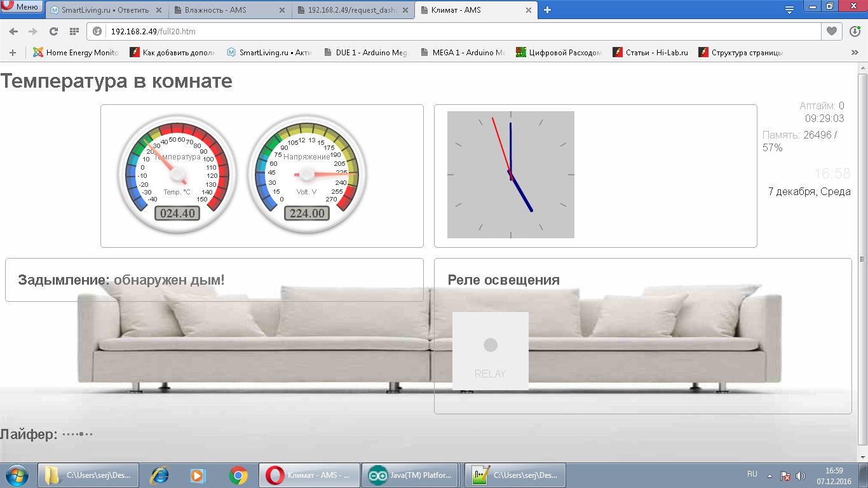Click the Память memory value
868x488 pixels.
click(x=800, y=141)
